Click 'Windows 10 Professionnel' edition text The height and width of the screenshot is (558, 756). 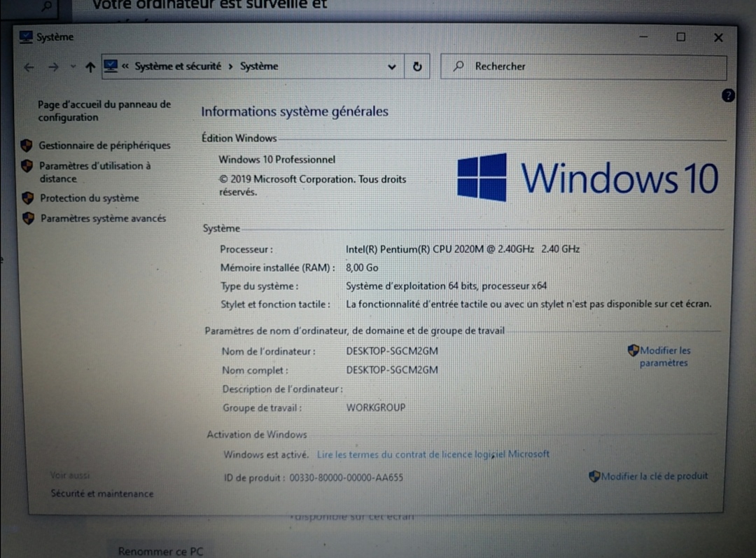click(276, 160)
